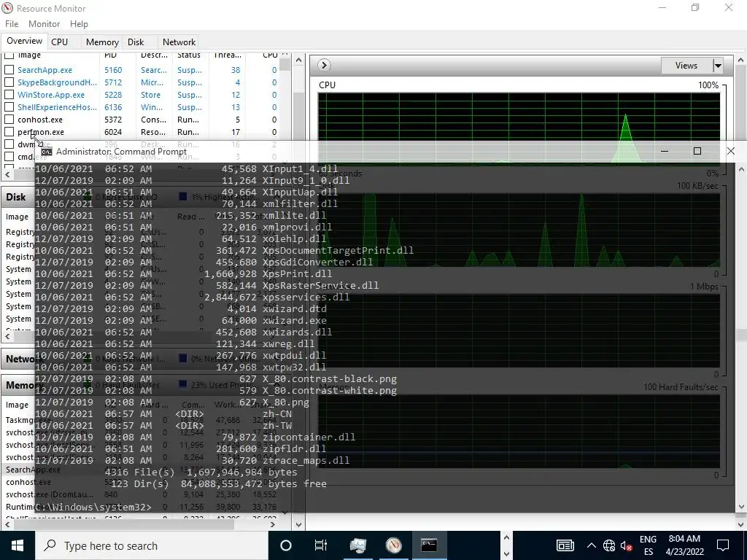
Task: Click the network globe tray icon
Action: (609, 545)
